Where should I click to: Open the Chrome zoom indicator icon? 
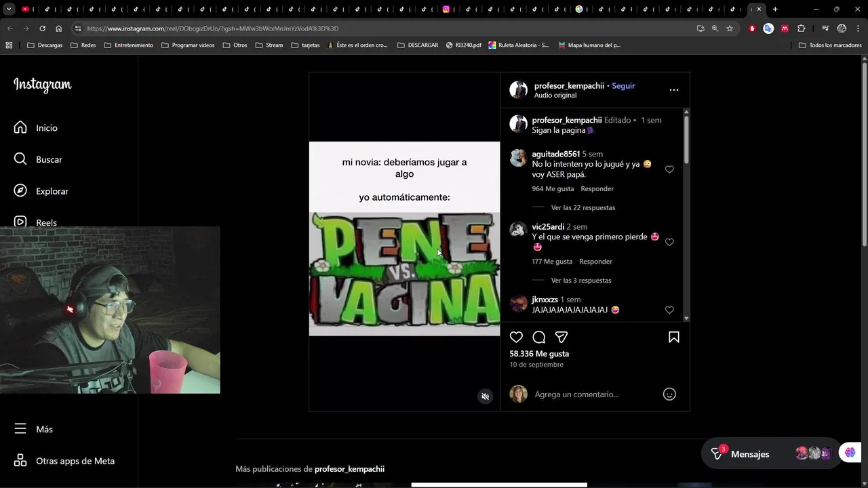(715, 28)
